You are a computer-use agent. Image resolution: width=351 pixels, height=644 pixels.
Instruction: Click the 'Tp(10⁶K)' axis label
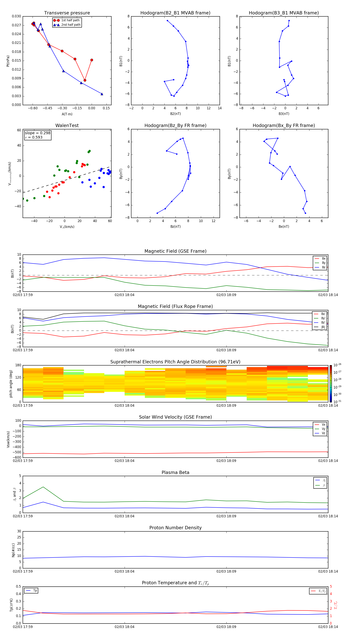coord(11,605)
